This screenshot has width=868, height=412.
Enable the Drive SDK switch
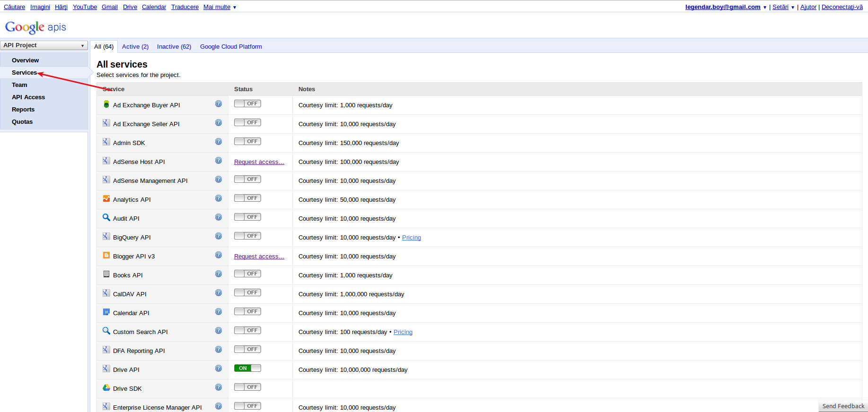tap(247, 387)
